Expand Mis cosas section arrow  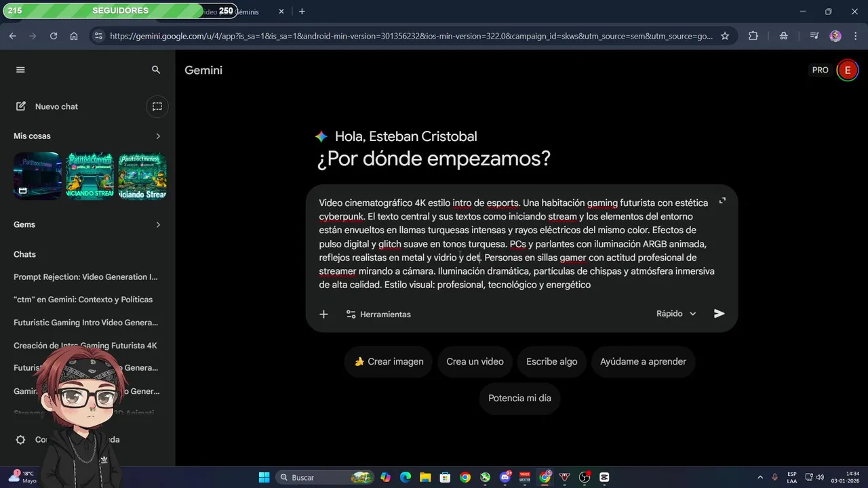(158, 136)
